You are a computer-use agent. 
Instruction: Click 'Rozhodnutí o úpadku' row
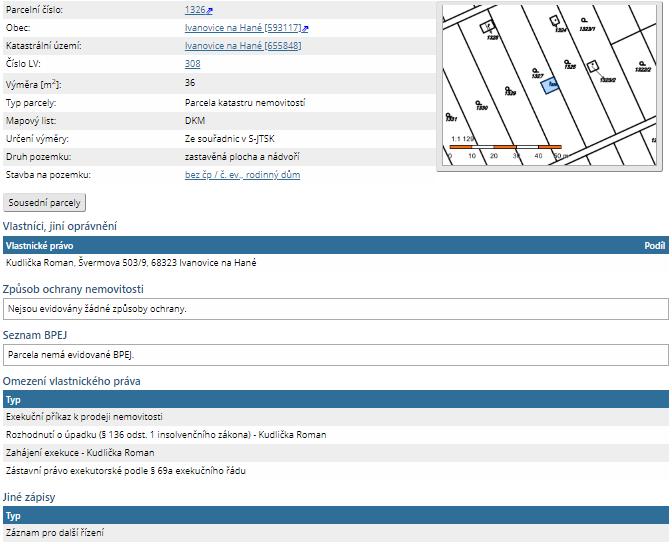[x=336, y=435]
